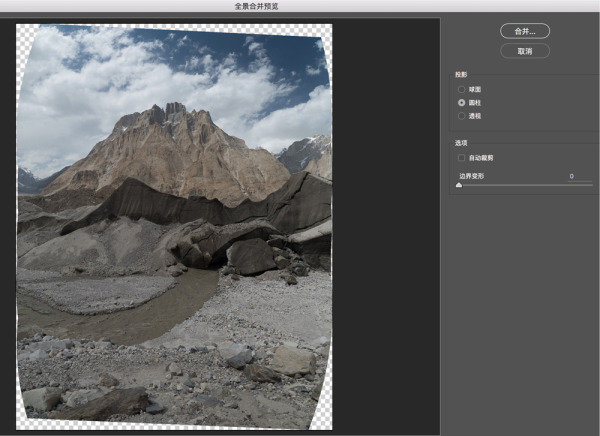Enable the 自动裁剪 auto crop checkbox
The width and height of the screenshot is (600, 436).
click(461, 158)
